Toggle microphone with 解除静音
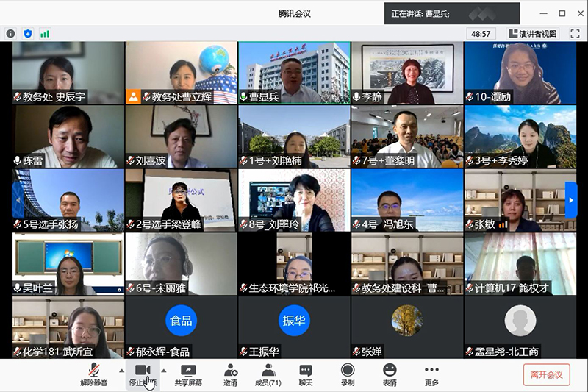588x392 pixels. [x=93, y=374]
